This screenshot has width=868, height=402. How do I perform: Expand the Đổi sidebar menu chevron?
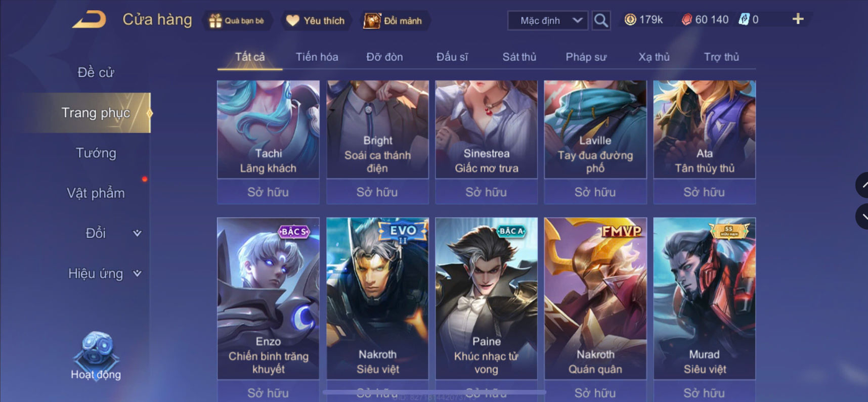[137, 233]
